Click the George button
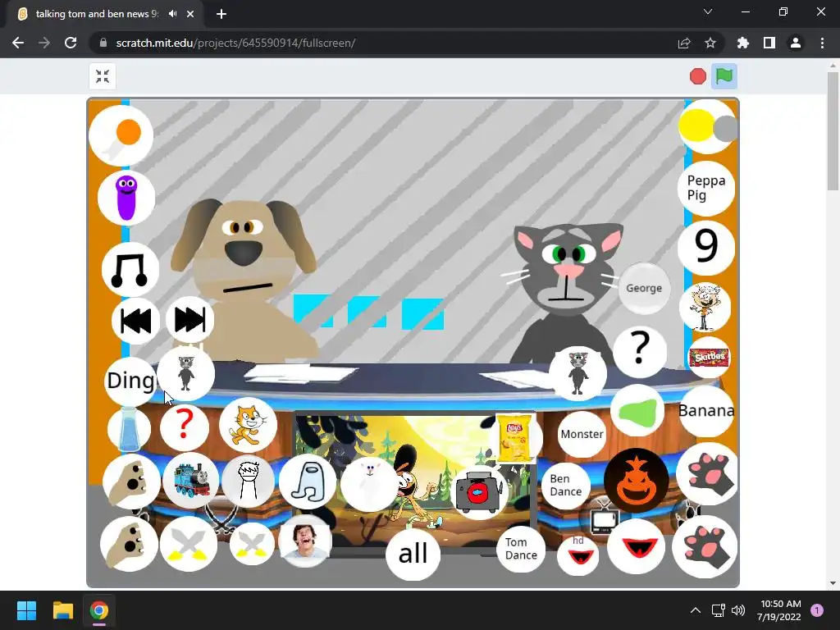 click(x=644, y=288)
